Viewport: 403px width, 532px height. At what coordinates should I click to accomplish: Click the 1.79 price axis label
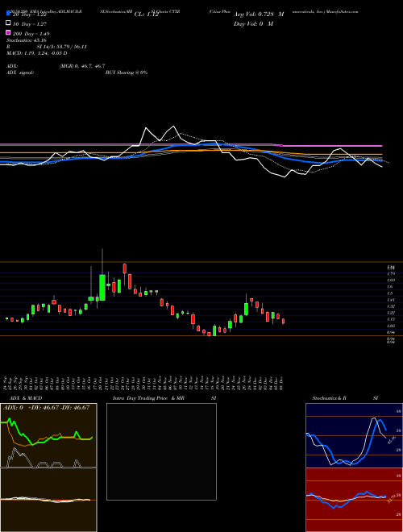pos(390,273)
